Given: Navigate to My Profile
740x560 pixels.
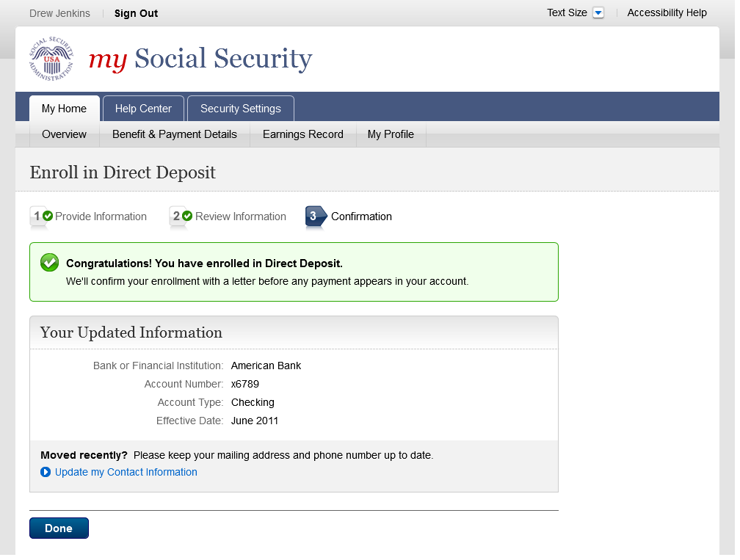Looking at the screenshot, I should pyautogui.click(x=391, y=134).
